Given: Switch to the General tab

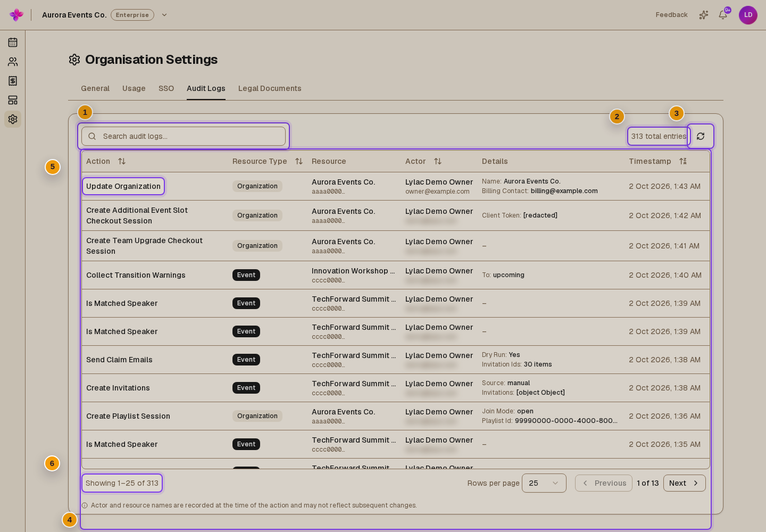Looking at the screenshot, I should (95, 88).
